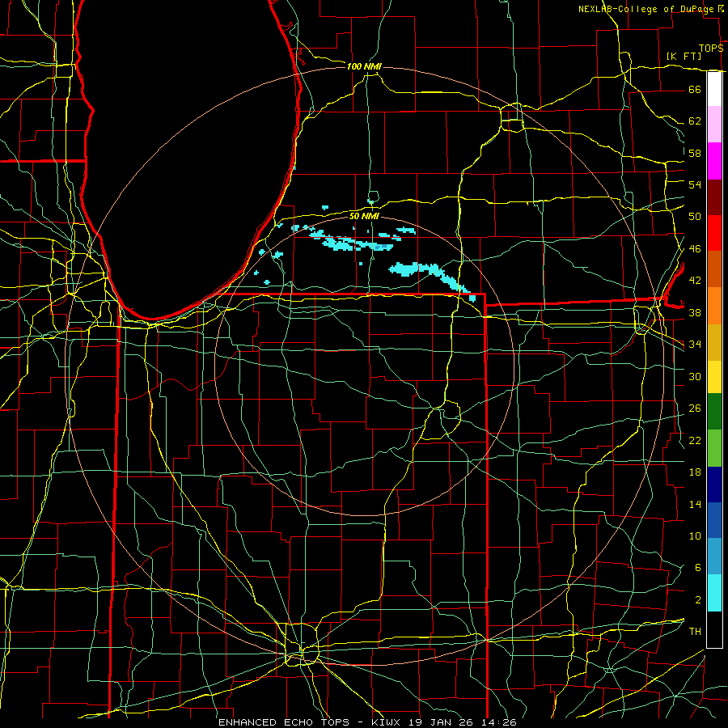Click the 38 scale value
This screenshot has height=728, width=728.
pyautogui.click(x=695, y=312)
